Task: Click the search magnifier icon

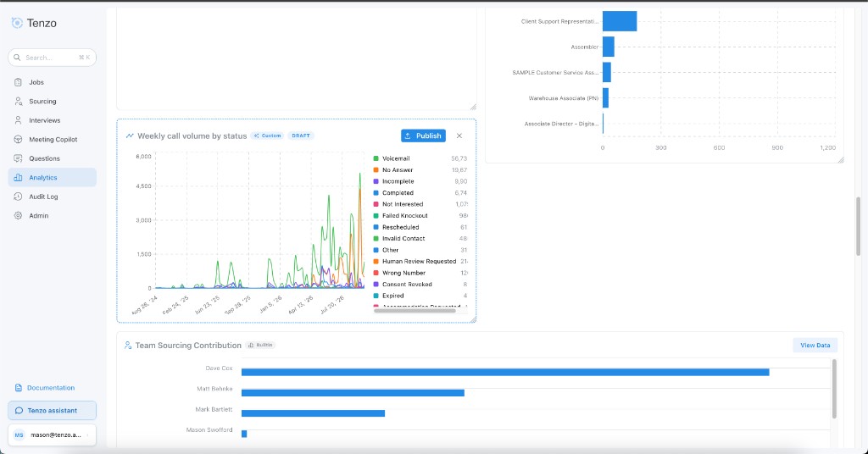Action: pyautogui.click(x=17, y=58)
